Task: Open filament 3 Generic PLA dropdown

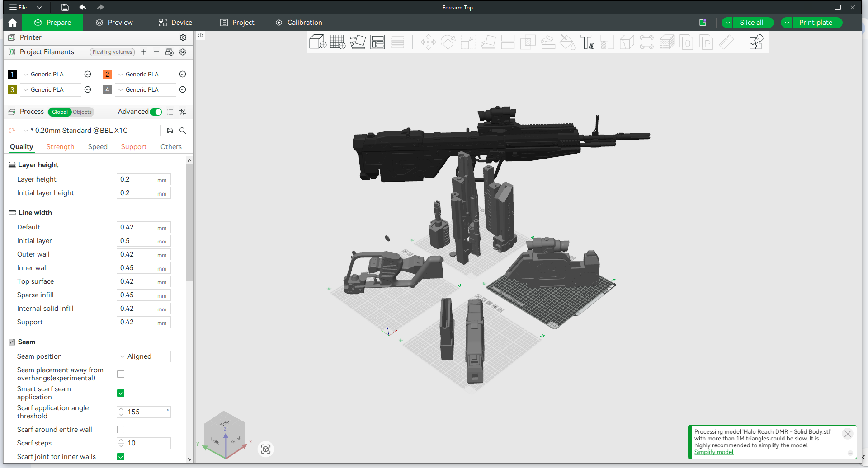Action: coord(51,89)
